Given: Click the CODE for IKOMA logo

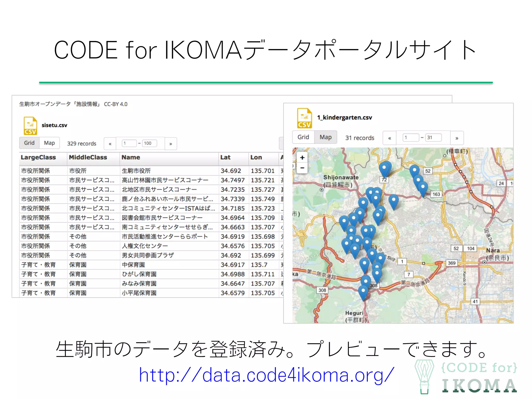Looking at the screenshot, I should tap(466, 376).
